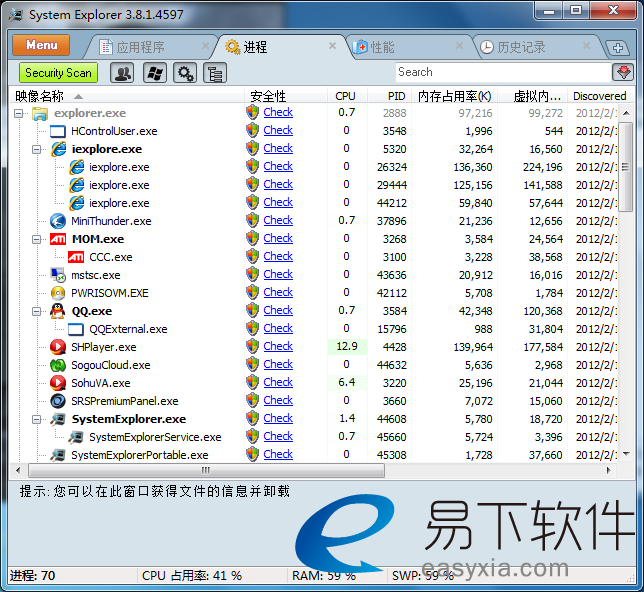Viewport: 644px width, 592px height.
Task: Click the explorer.exe folder icon
Action: click(x=40, y=113)
